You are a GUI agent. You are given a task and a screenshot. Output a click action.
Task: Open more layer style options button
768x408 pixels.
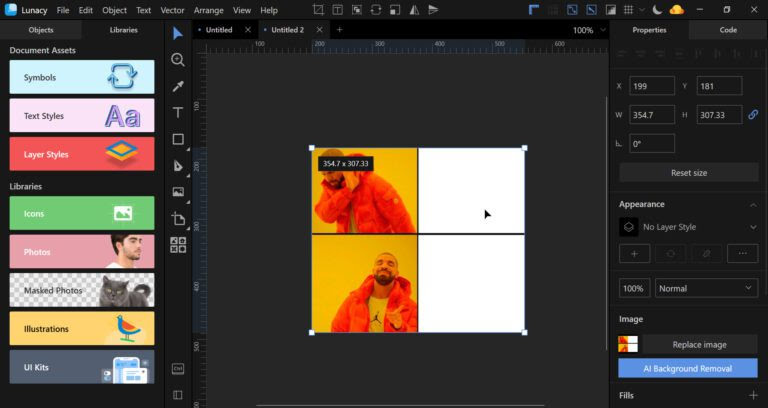point(743,254)
